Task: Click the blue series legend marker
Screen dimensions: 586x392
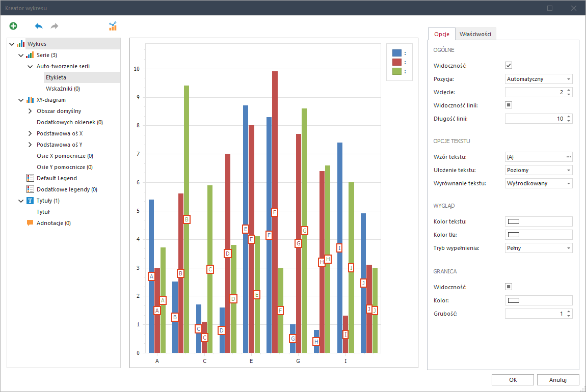Action: point(397,53)
